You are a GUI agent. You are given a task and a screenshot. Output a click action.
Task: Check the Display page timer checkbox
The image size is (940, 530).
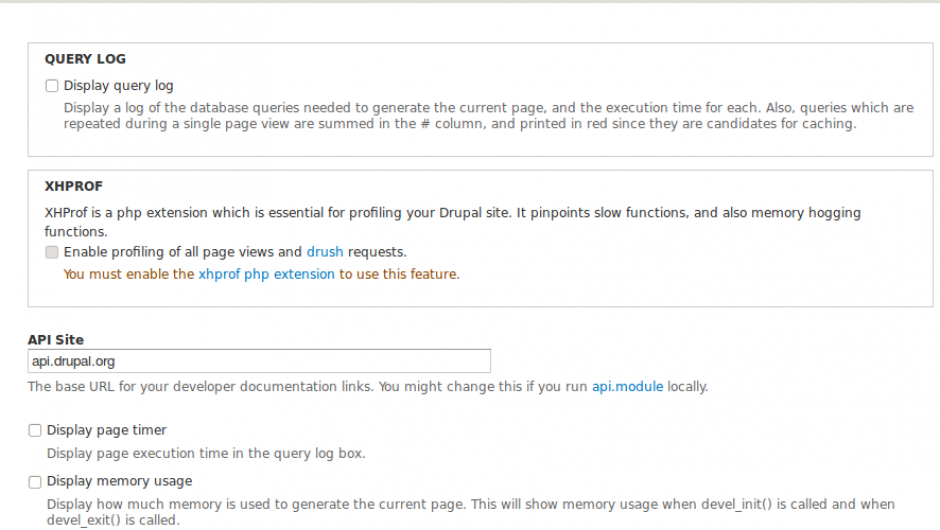tap(35, 430)
